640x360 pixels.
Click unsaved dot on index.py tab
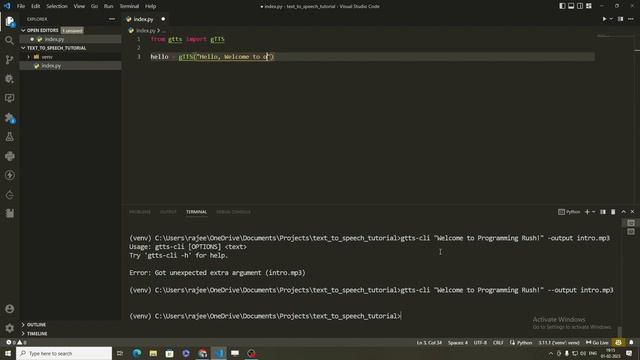[x=163, y=19]
